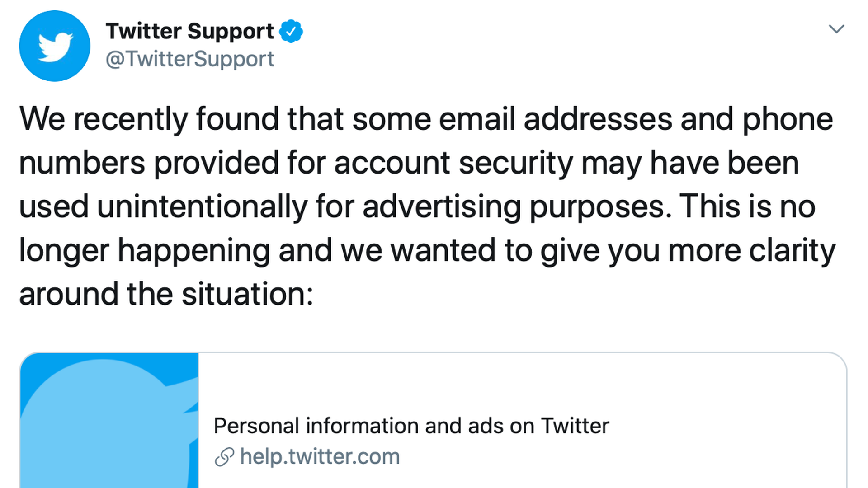868x488 pixels.
Task: Click the words "email addresses" in the tweet
Action: (x=555, y=119)
